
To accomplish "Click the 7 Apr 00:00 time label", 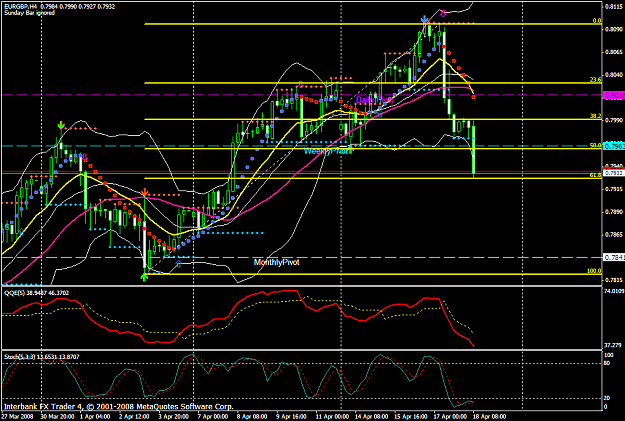I will pyautogui.click(x=213, y=417).
